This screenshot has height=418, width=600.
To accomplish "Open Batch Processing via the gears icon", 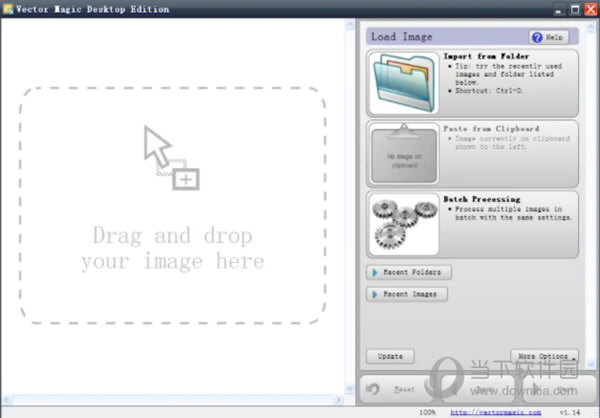I will click(x=404, y=224).
